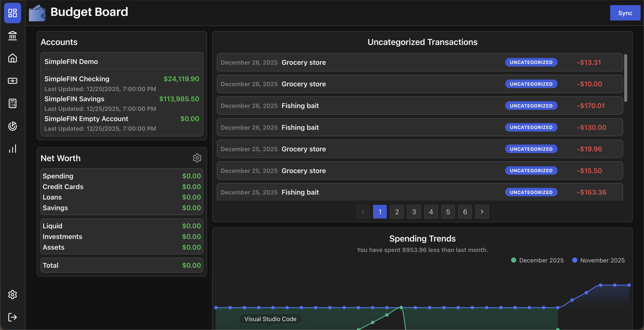Click the Visual Studio Code tooltip
This screenshot has height=330, width=644.
(x=270, y=319)
